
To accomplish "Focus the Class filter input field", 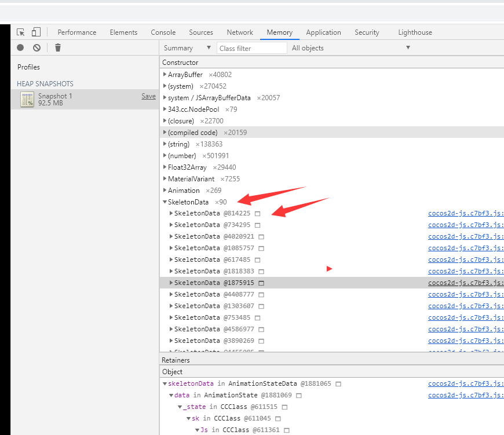I will click(x=251, y=48).
